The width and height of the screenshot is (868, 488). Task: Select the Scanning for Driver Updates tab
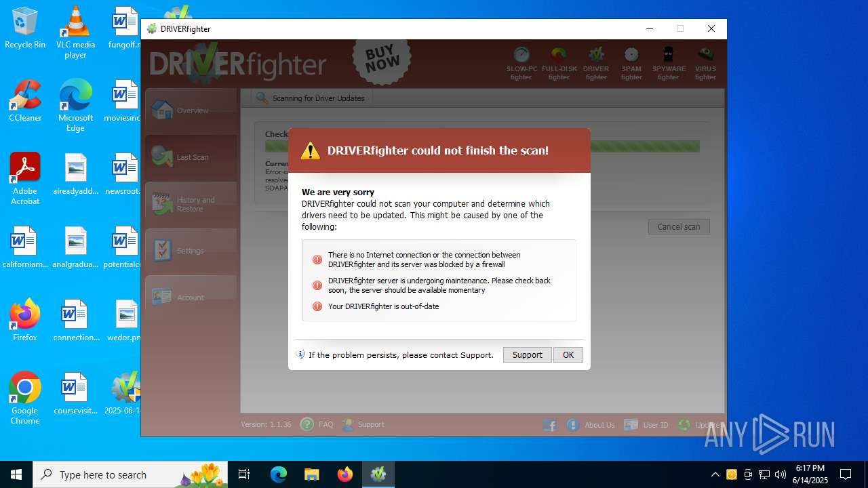(x=311, y=98)
